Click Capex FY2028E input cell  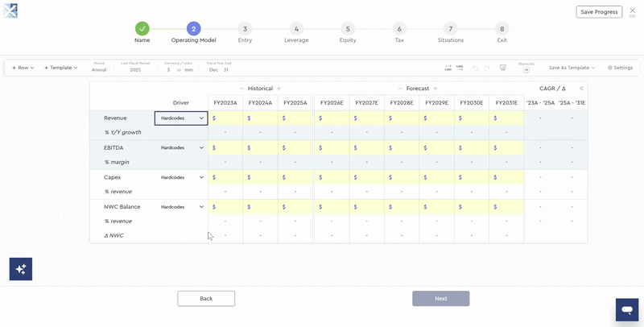click(x=402, y=177)
